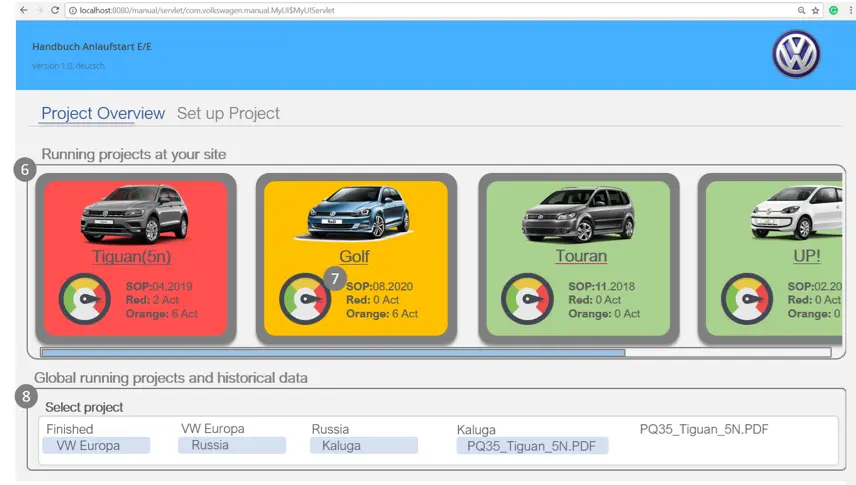Click 'Select project' label

pyautogui.click(x=84, y=407)
